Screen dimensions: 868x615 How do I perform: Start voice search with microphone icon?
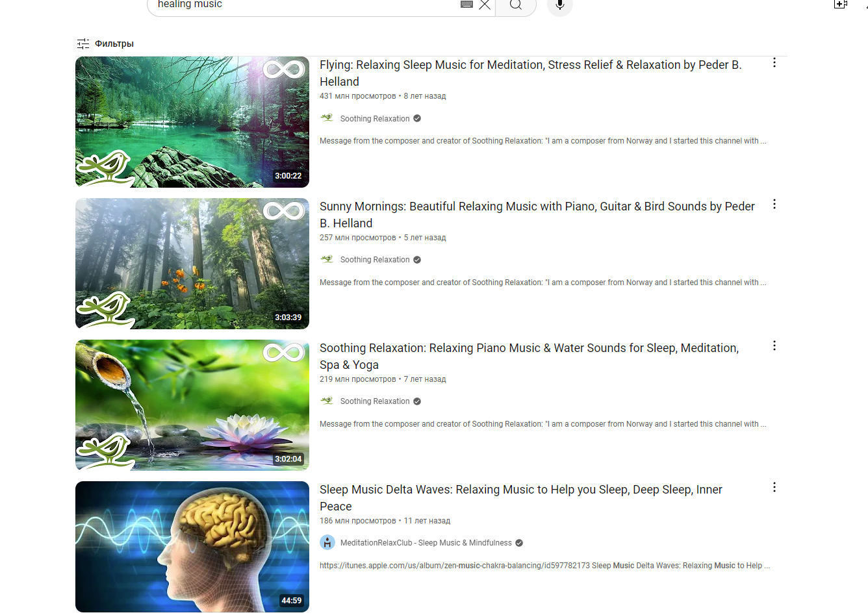[560, 5]
